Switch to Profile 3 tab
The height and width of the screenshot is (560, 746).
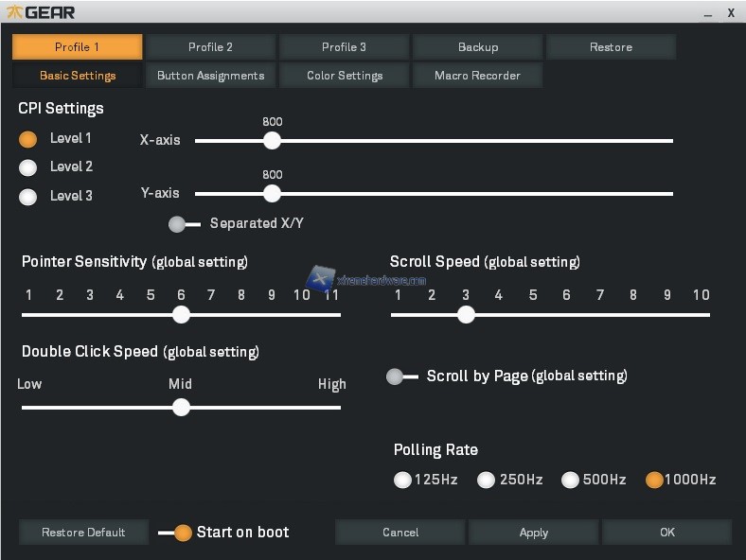pos(344,47)
